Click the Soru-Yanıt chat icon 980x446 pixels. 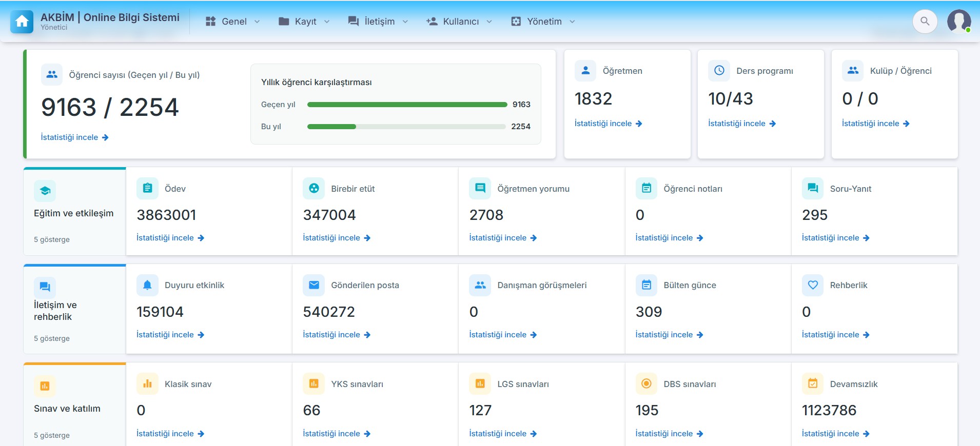pyautogui.click(x=813, y=188)
